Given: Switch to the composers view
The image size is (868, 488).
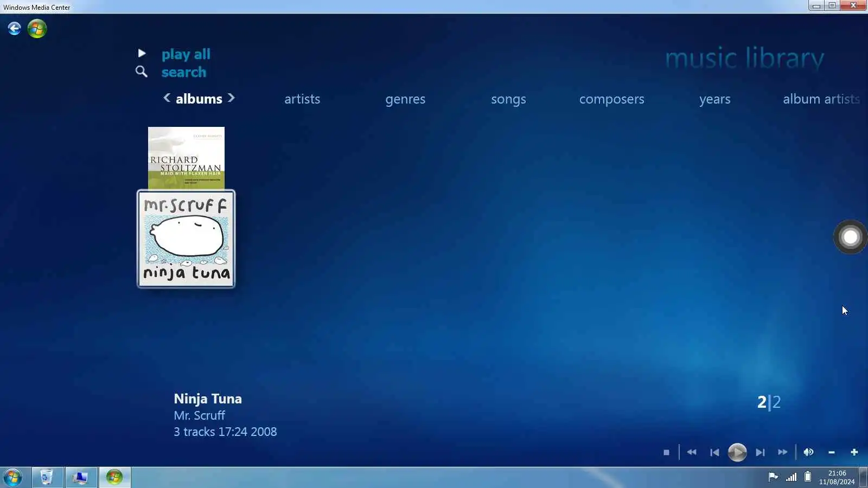Looking at the screenshot, I should pyautogui.click(x=611, y=99).
